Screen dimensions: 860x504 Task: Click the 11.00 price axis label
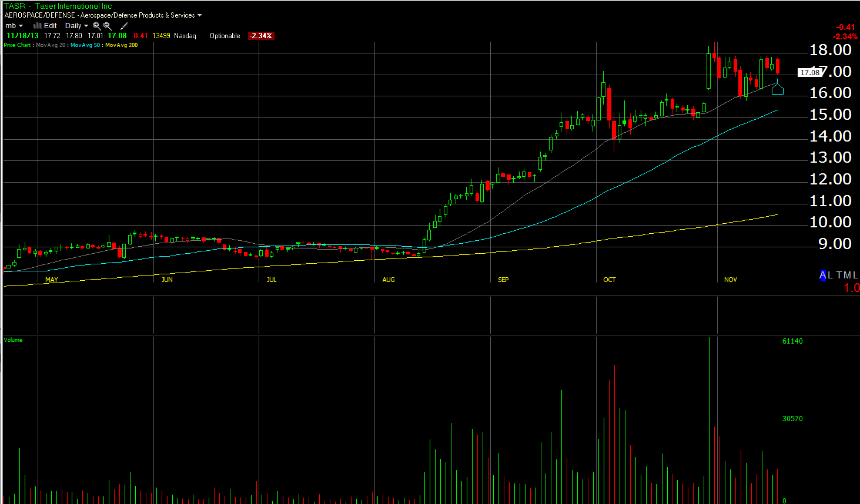click(x=831, y=201)
